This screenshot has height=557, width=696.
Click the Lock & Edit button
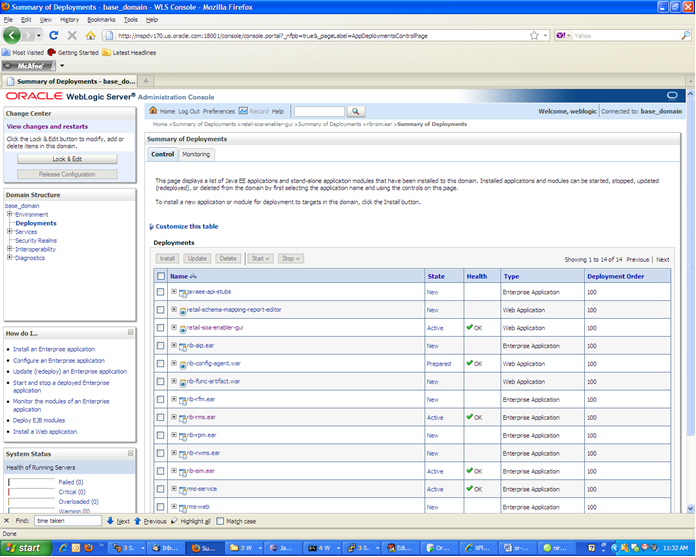67,159
